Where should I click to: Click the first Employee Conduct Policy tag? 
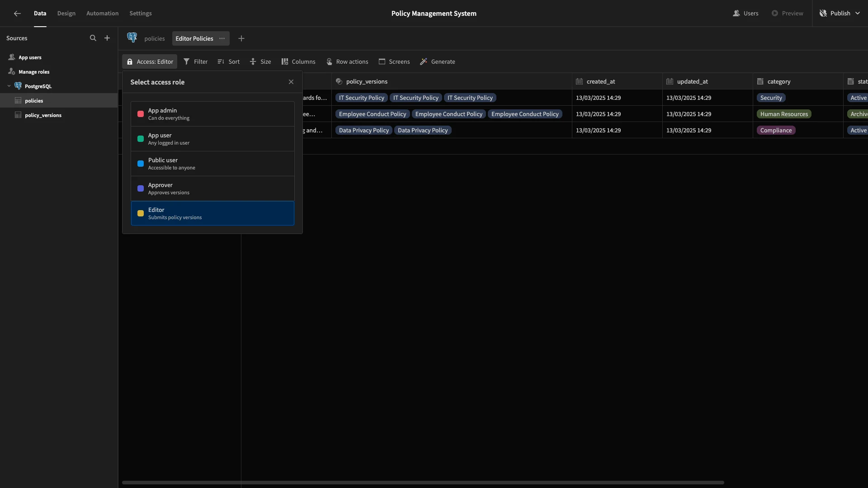tap(373, 114)
